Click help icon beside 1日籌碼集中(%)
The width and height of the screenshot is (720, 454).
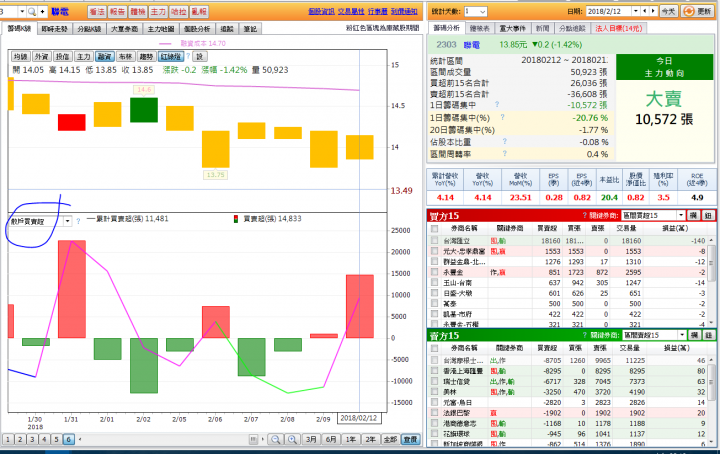[502, 117]
